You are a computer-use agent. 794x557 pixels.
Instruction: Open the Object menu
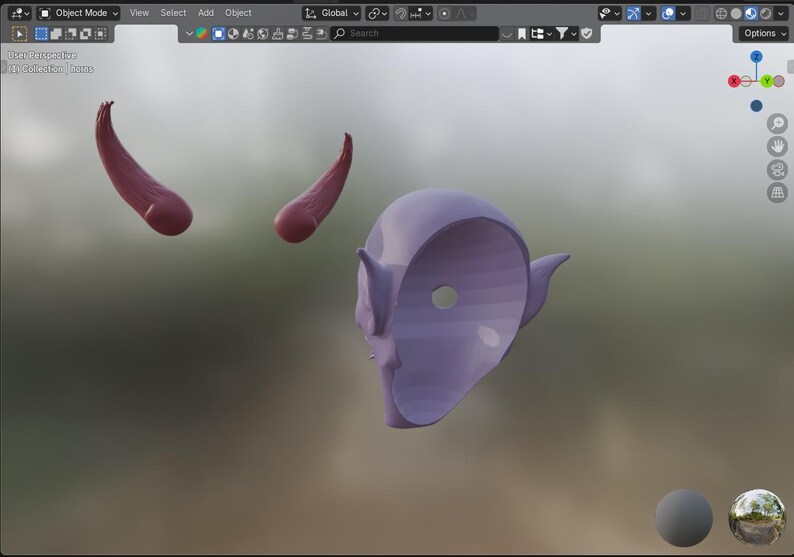click(x=238, y=13)
